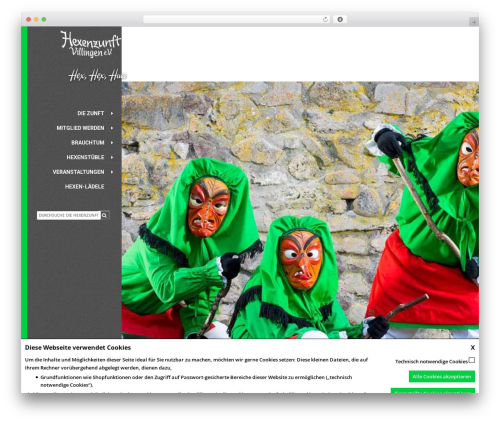
Task: Open the Mitglied werden menu item
Action: [x=80, y=128]
